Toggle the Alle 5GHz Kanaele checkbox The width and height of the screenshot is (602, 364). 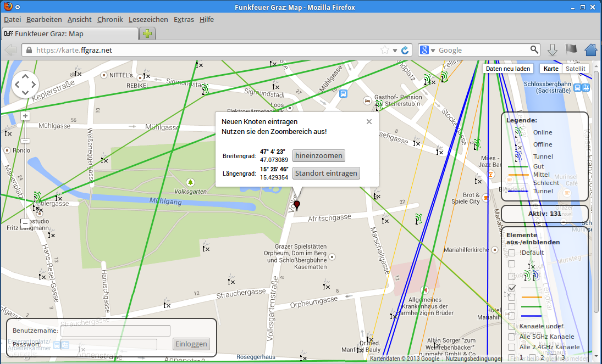click(511, 337)
